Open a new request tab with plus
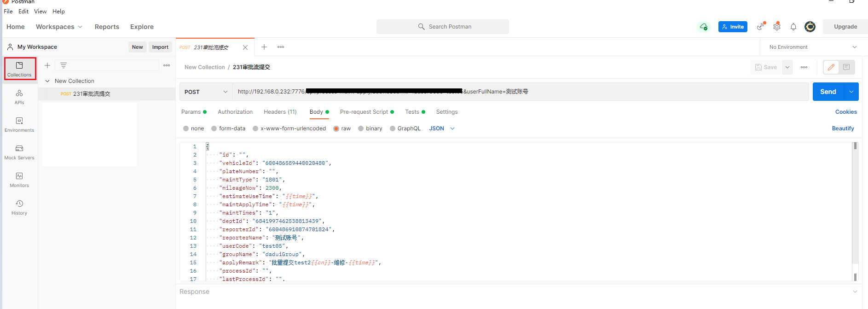The height and width of the screenshot is (309, 868). [x=264, y=47]
